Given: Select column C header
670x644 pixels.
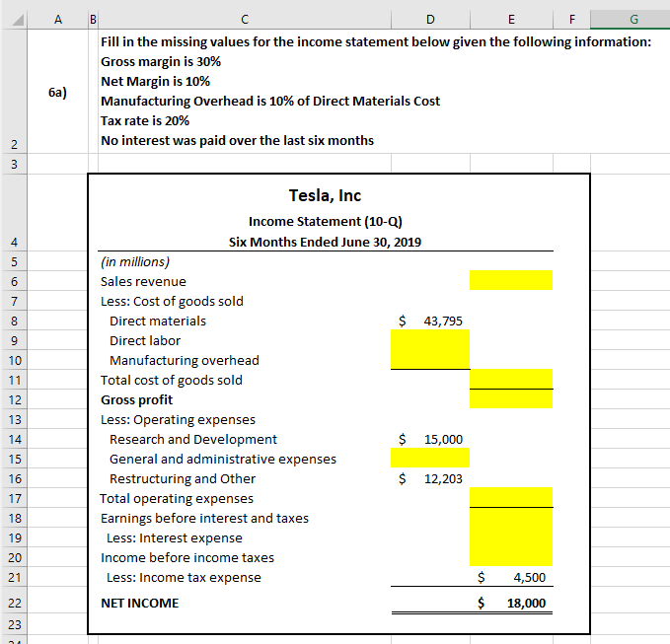Looking at the screenshot, I should tap(245, 20).
